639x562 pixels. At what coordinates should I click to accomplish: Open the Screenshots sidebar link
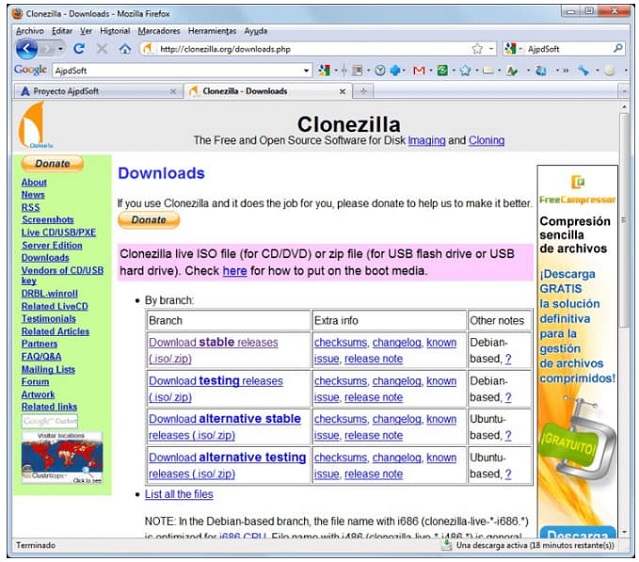coord(48,219)
